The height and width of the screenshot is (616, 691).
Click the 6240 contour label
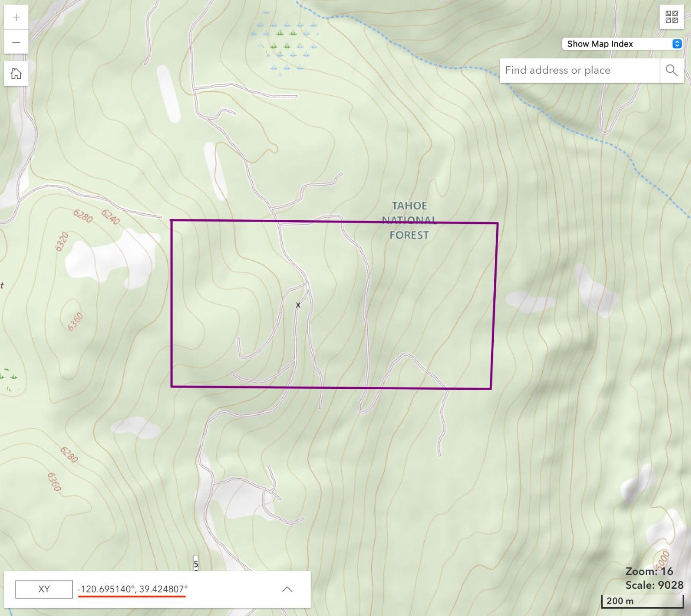point(111,217)
